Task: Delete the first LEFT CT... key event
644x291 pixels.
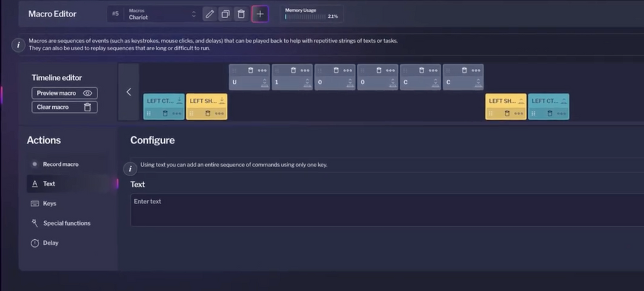Action: click(165, 114)
